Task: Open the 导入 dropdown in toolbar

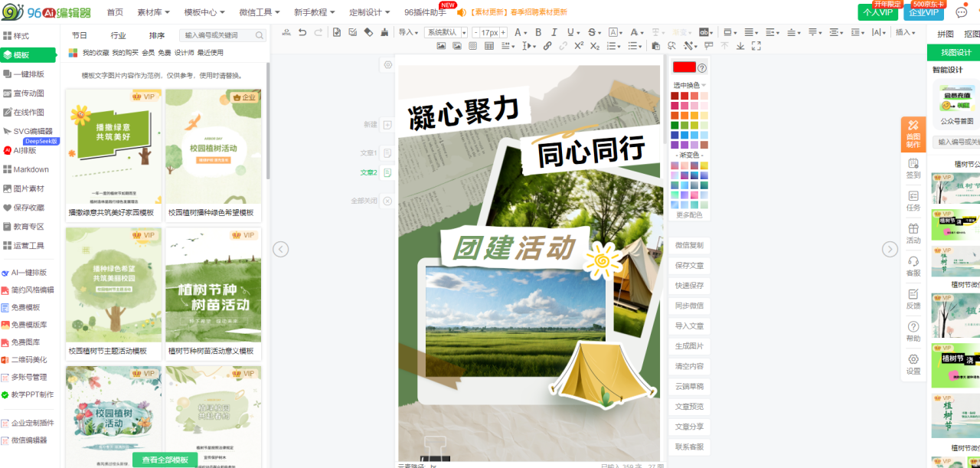Action: (409, 32)
